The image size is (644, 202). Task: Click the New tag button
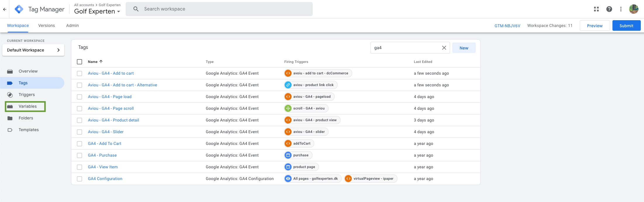pos(464,48)
